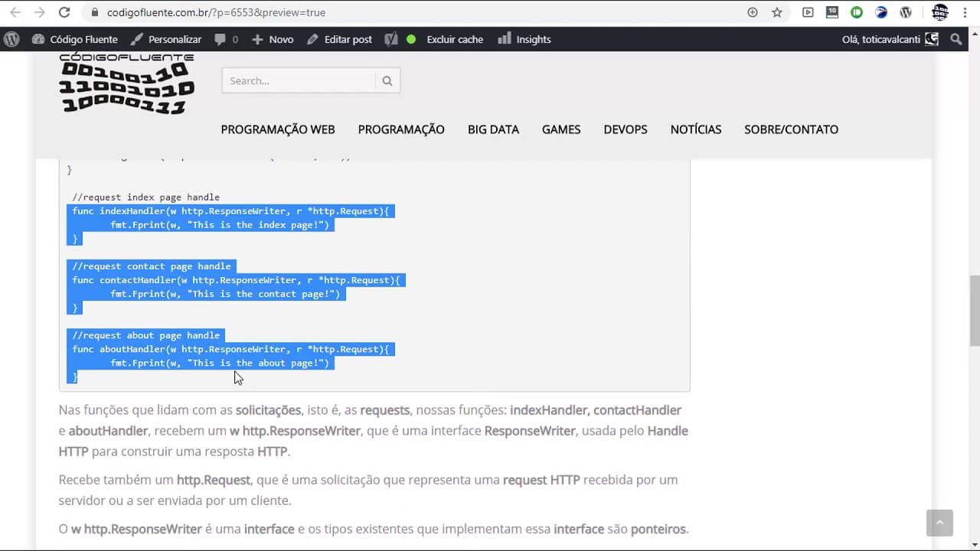This screenshot has height=551, width=980.
Task: Bookmark this page with the star icon
Action: tap(777, 12)
